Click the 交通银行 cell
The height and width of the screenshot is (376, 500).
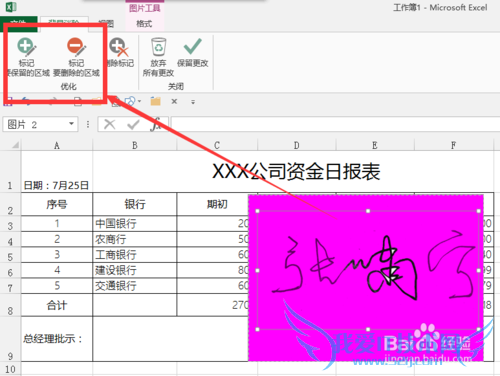pyautogui.click(x=135, y=286)
